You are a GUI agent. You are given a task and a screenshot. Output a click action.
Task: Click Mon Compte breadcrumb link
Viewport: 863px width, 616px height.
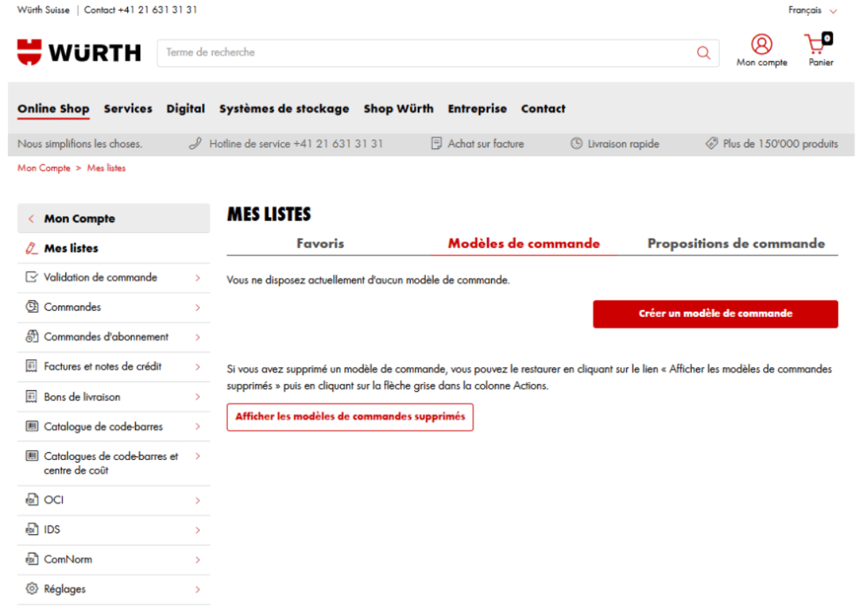pyautogui.click(x=44, y=168)
